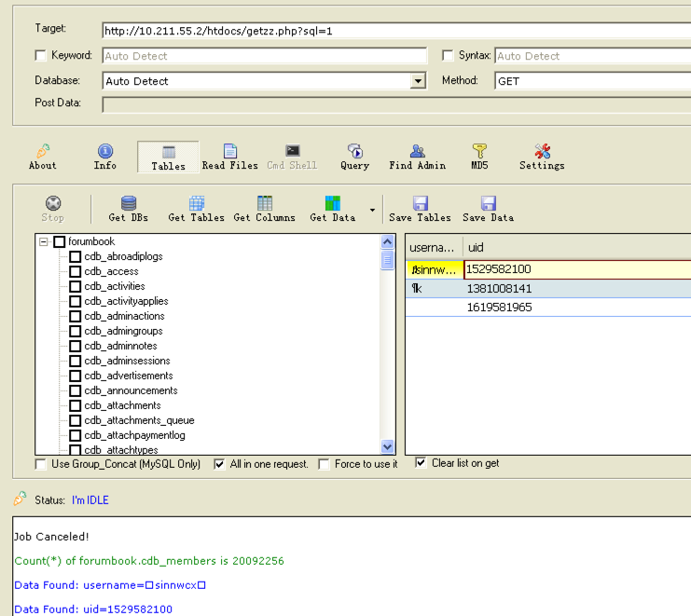Click the carrot icon beside Status
Screen dimensions: 691x616
pos(20,499)
